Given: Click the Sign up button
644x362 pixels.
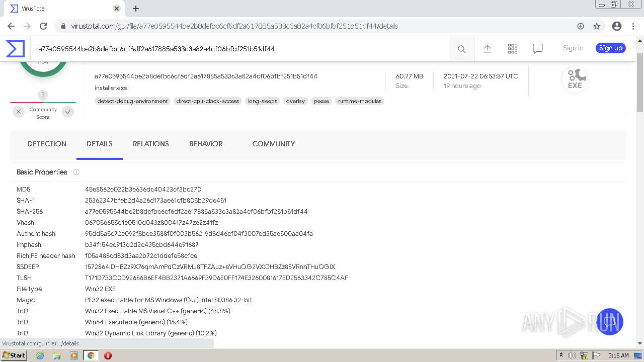Looking at the screenshot, I should click(611, 48).
